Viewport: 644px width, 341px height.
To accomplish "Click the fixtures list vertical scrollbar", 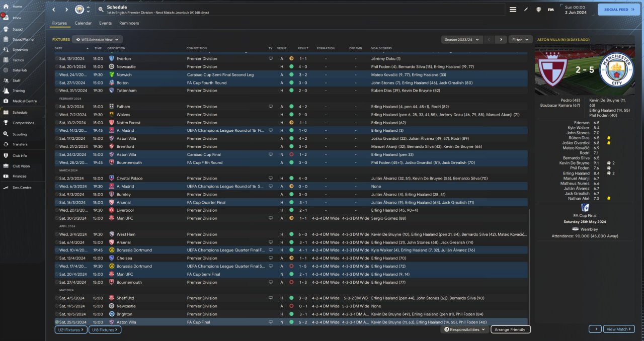I will click(530, 267).
